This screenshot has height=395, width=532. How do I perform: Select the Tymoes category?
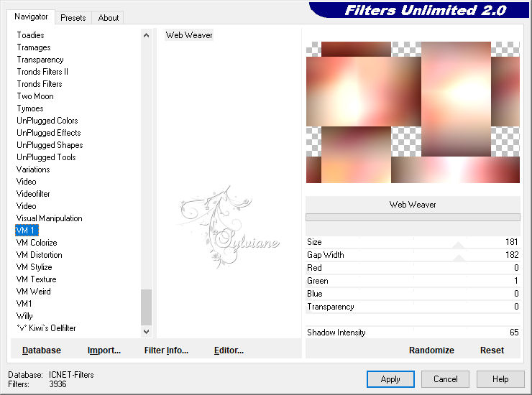pos(30,108)
